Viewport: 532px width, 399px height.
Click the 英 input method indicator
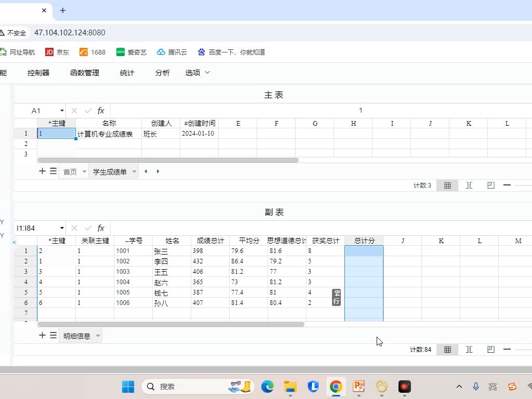click(x=493, y=387)
